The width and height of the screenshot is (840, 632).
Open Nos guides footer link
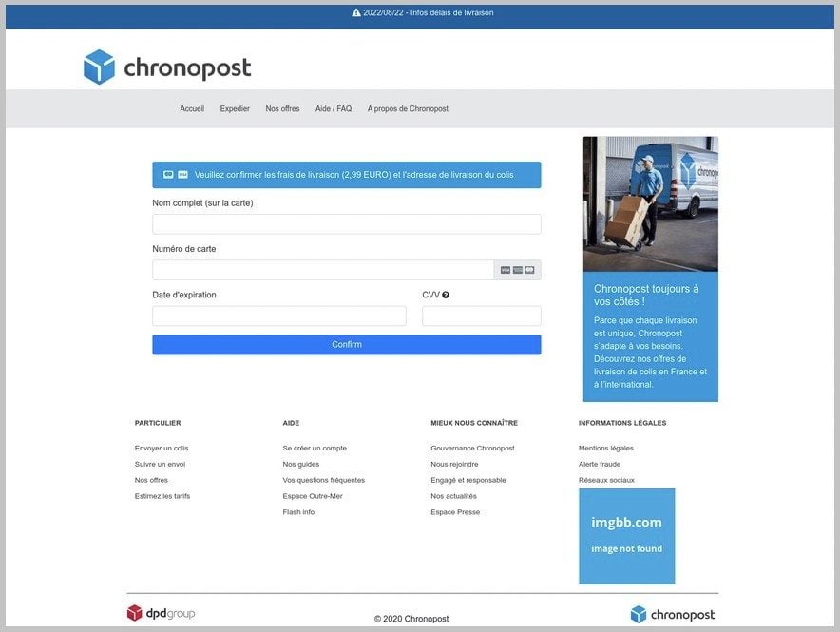(x=300, y=464)
